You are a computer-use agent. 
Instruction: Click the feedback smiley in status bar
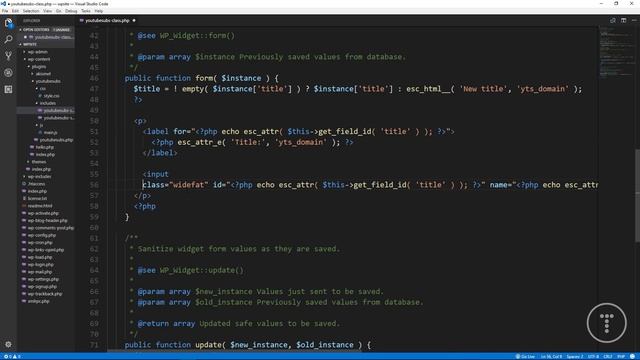pos(632,356)
